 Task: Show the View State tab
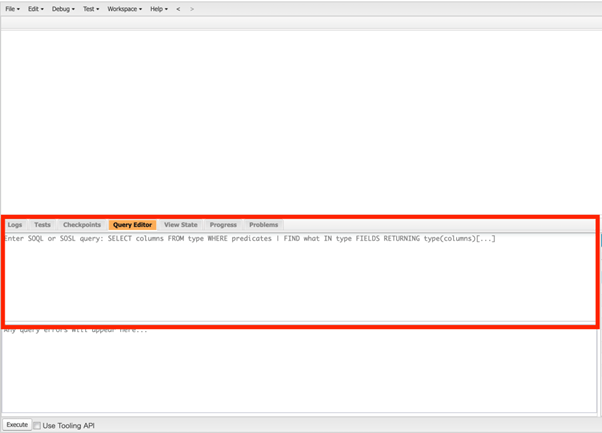click(x=181, y=225)
